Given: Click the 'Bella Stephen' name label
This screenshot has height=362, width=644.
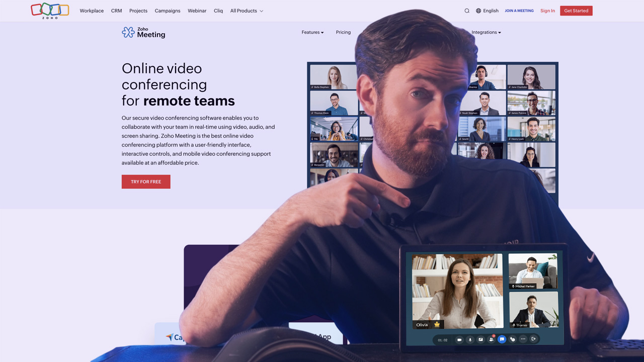Looking at the screenshot, I should [x=321, y=87].
